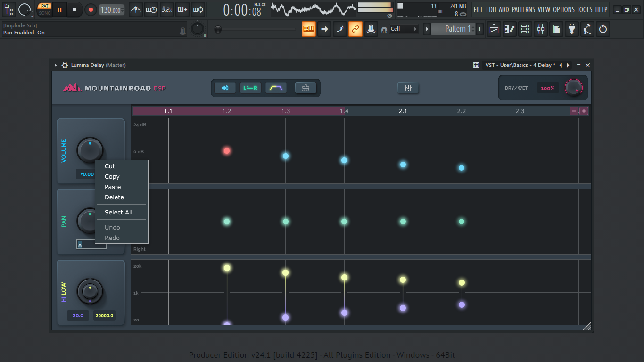Open the Mixer view icon
The image size is (644, 362).
coord(541,29)
